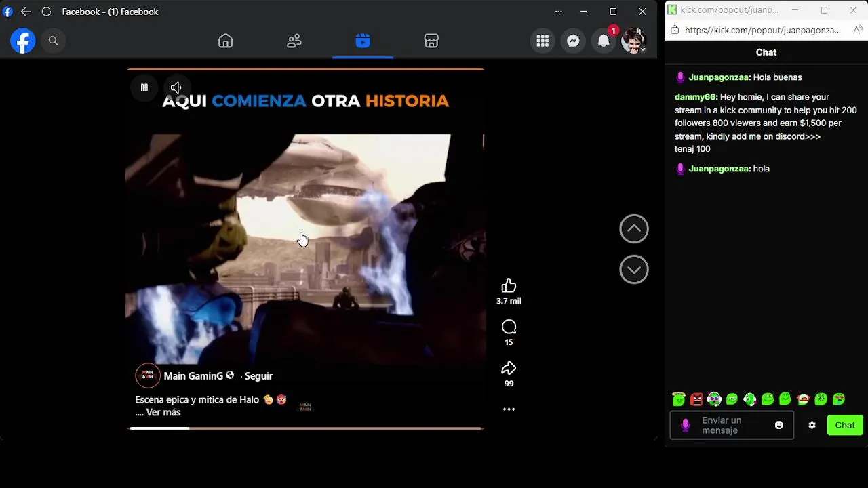View Kick site info lock icon

(x=674, y=30)
